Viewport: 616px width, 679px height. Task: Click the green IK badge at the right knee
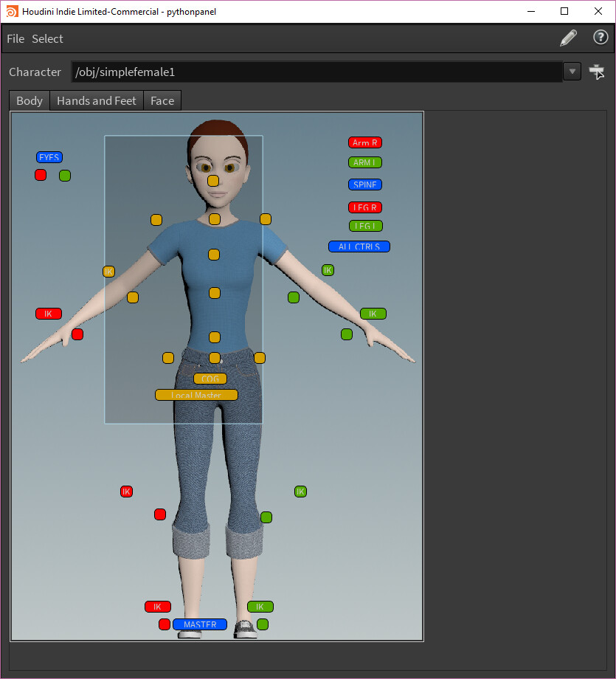tap(300, 491)
